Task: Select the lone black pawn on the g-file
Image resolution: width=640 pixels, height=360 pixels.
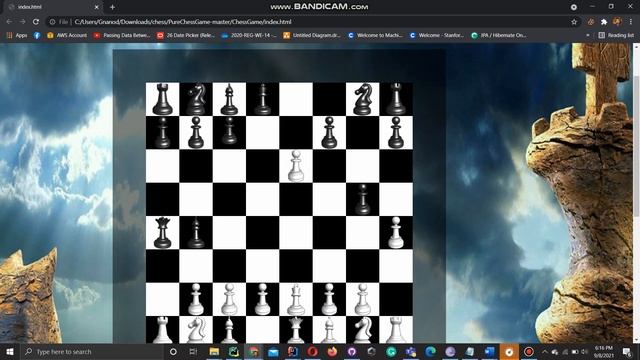Action: pyautogui.click(x=362, y=199)
